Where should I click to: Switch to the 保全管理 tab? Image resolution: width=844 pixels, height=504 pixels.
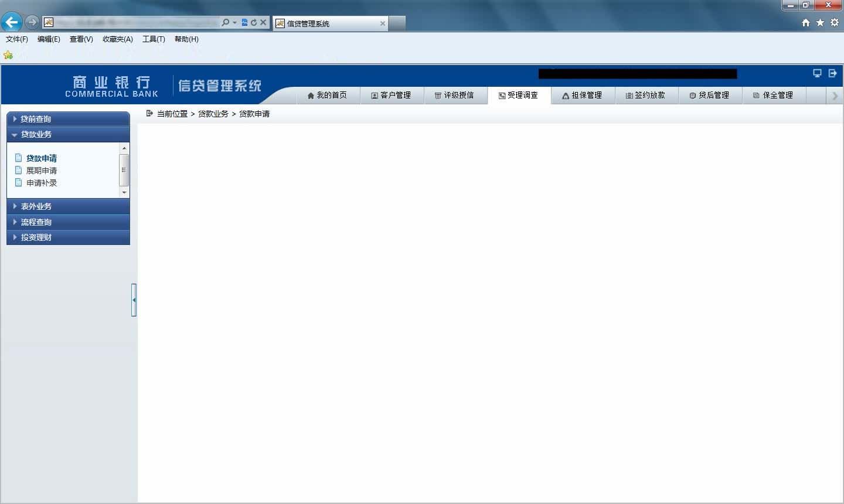click(774, 96)
